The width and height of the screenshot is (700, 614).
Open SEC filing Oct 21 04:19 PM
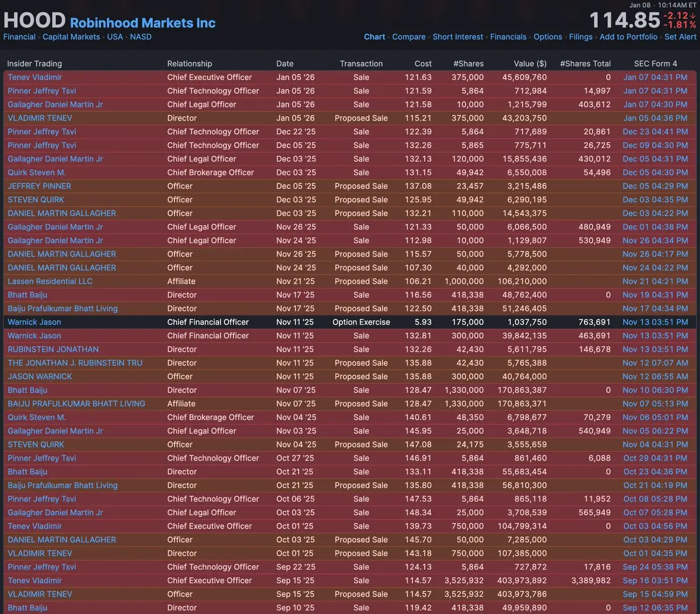(x=655, y=485)
